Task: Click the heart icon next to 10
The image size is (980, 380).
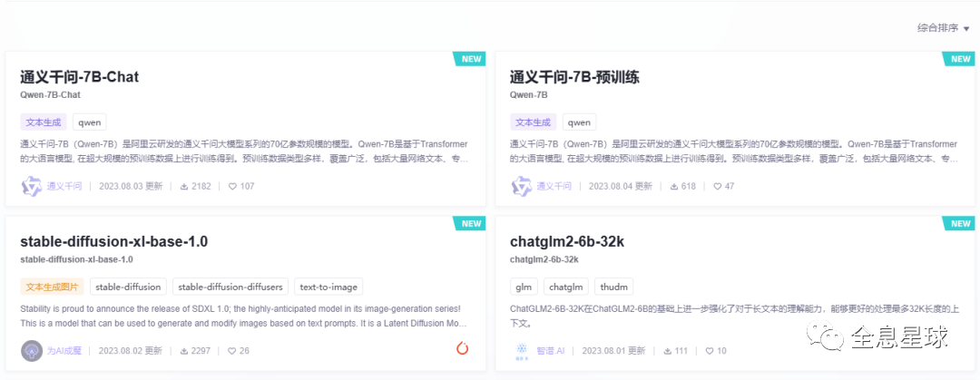Action: coord(710,351)
